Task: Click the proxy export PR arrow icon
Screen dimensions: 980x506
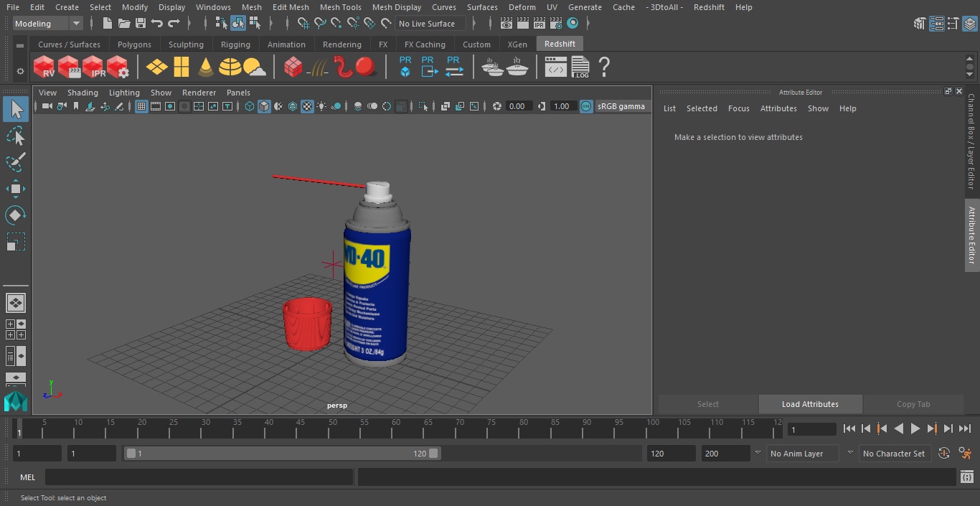Action: (x=428, y=67)
